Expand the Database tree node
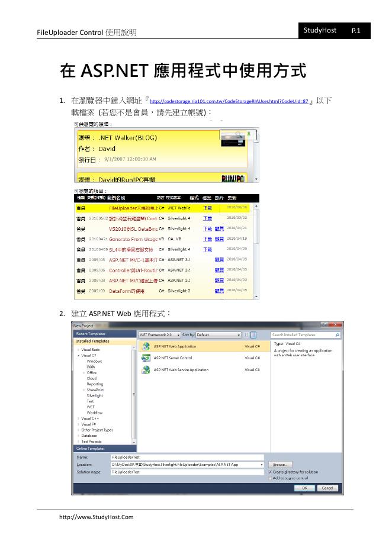392x554 pixels. 79,436
